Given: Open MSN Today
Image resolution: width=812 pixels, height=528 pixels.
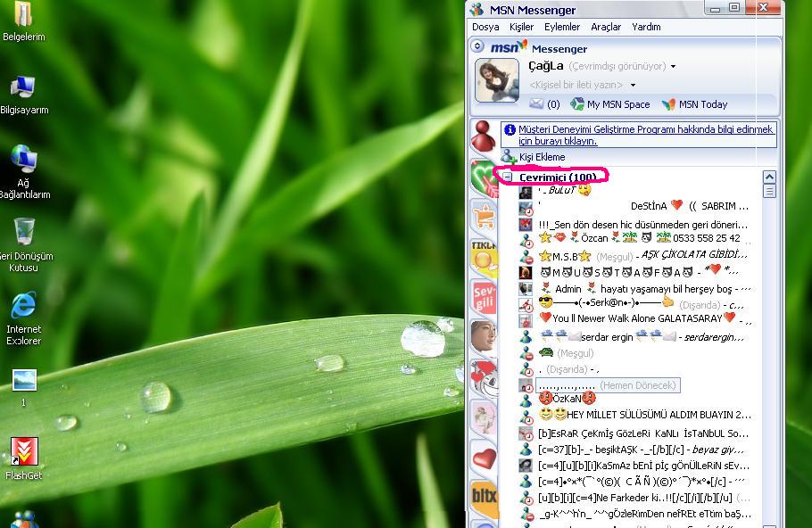Looking at the screenshot, I should (694, 104).
